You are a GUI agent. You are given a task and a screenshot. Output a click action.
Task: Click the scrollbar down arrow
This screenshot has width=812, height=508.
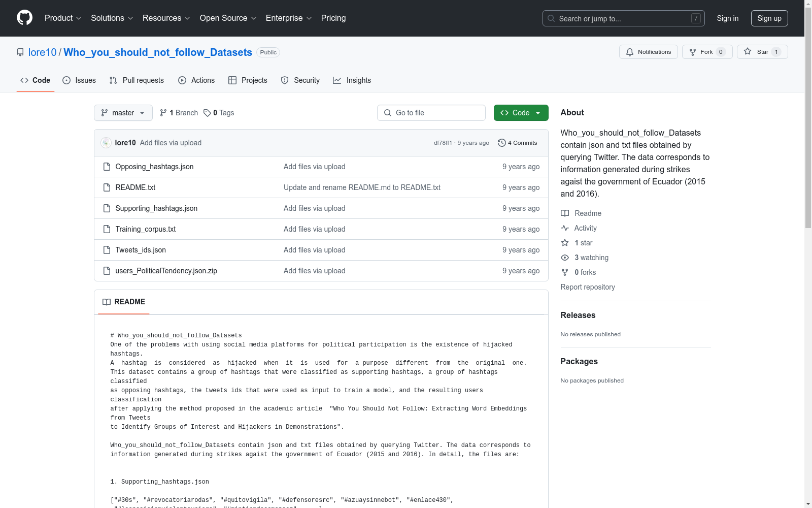tap(808, 504)
